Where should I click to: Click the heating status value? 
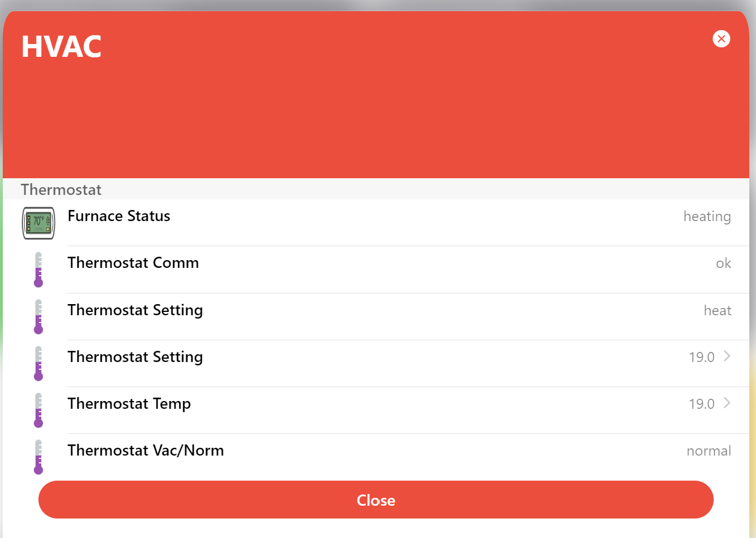[707, 217]
